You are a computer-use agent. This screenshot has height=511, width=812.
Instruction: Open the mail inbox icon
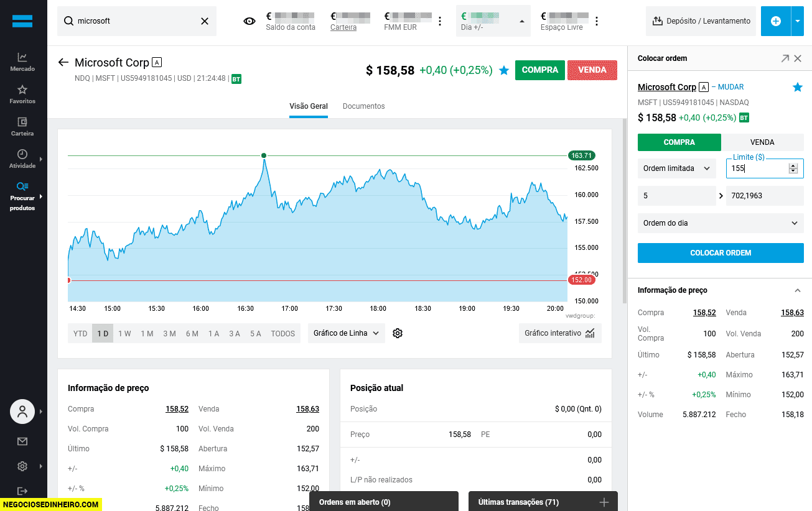22,441
